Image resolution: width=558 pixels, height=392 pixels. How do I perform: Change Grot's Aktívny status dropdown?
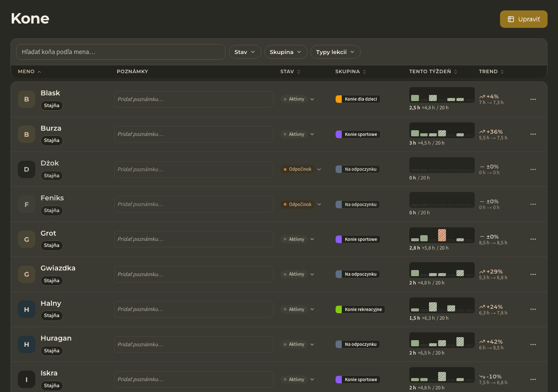click(298, 239)
